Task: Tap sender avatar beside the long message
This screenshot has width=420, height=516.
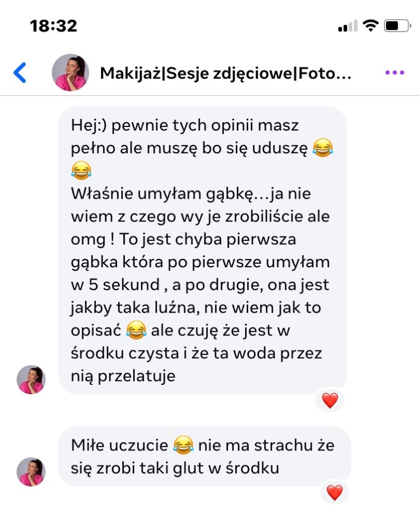Action: click(31, 379)
